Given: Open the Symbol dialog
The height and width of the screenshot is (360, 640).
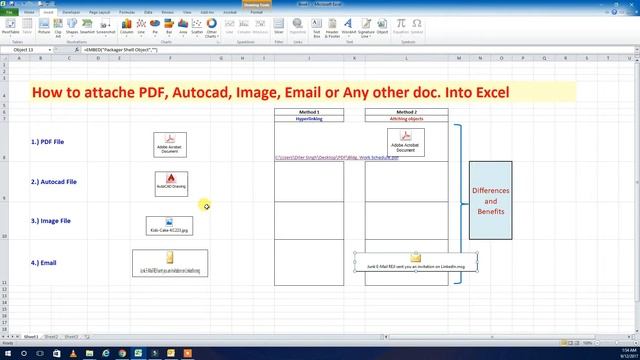Looking at the screenshot, I should 417,26.
